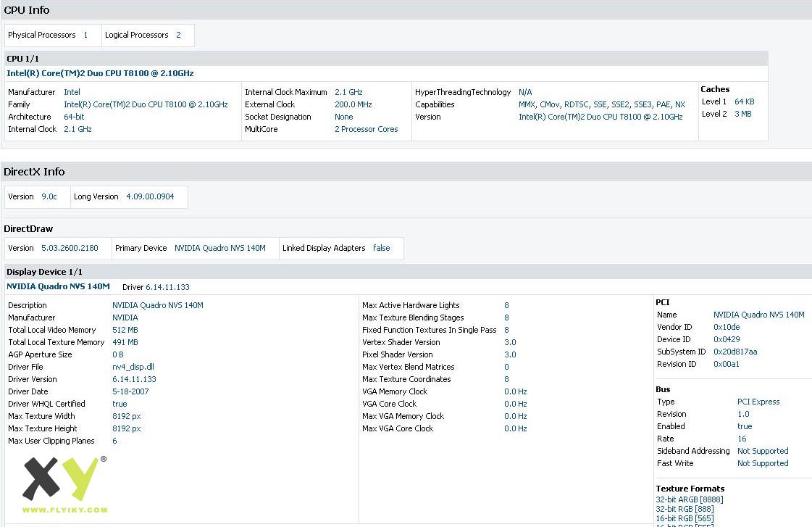Select the Logical Processors value "2"
Image resolution: width=812 pixels, height=527 pixels.
(178, 36)
